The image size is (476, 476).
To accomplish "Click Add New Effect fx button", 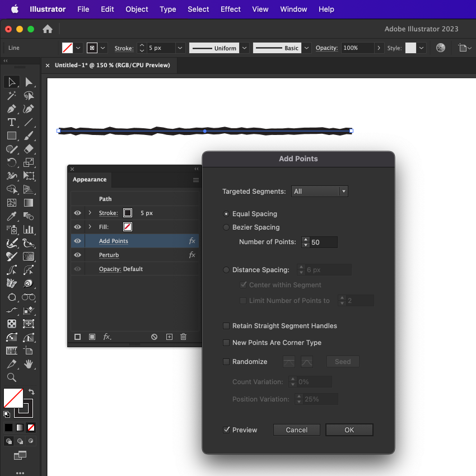I will [107, 337].
